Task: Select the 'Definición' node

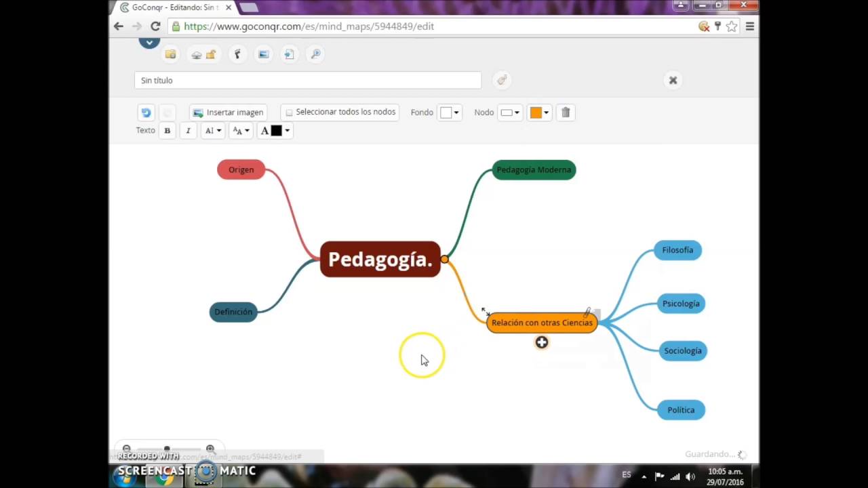Action: point(233,312)
